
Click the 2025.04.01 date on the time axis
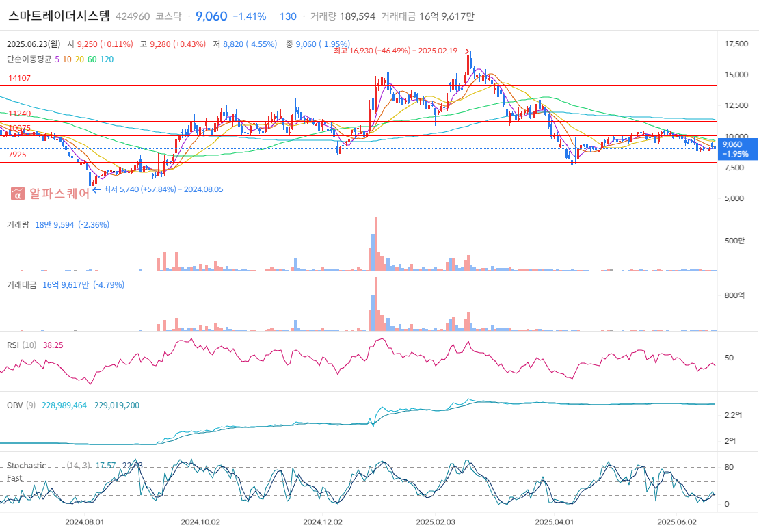coord(555,522)
